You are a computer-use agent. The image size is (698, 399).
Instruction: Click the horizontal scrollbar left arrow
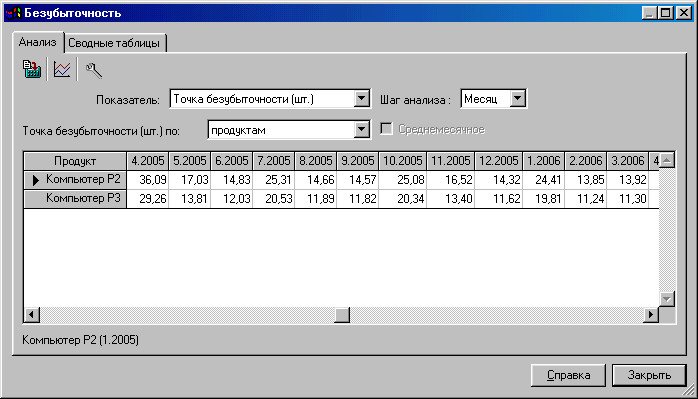pos(31,314)
